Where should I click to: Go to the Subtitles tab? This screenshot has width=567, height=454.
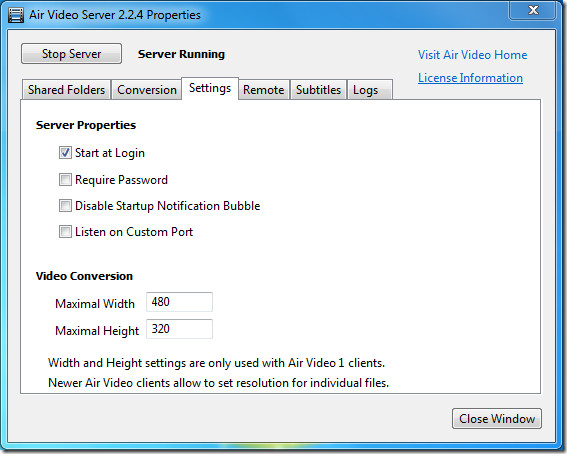pyautogui.click(x=318, y=90)
